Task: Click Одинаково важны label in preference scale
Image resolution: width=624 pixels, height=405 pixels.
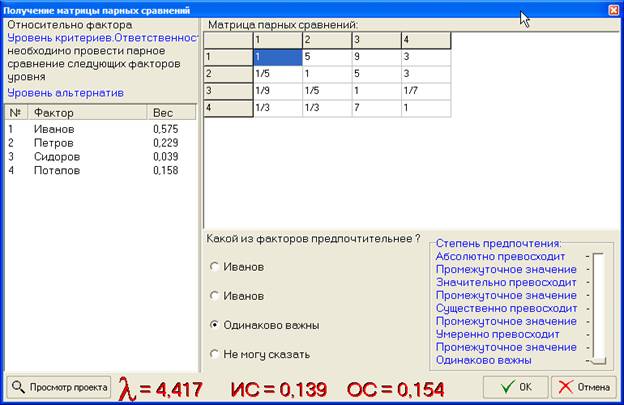Action: [x=484, y=360]
